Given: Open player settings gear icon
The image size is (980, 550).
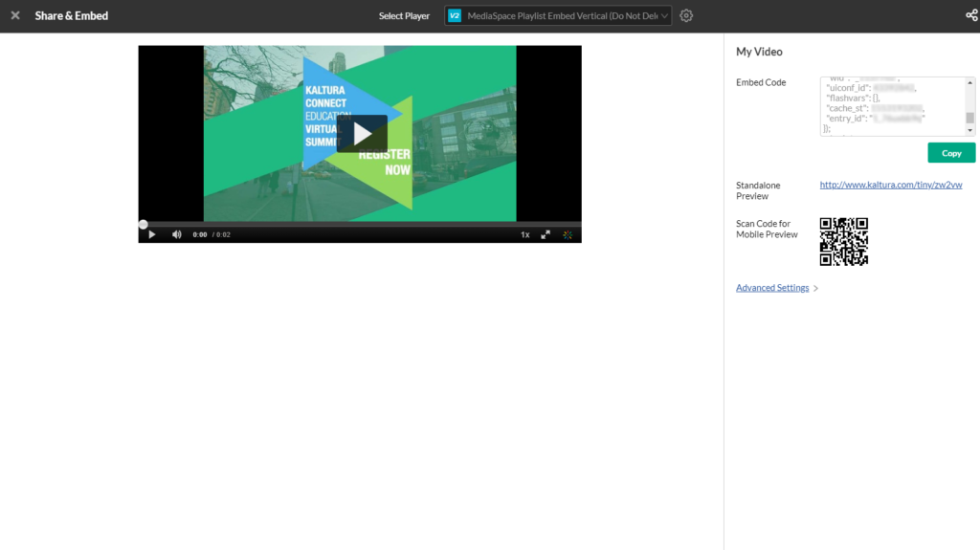Looking at the screenshot, I should [x=686, y=15].
